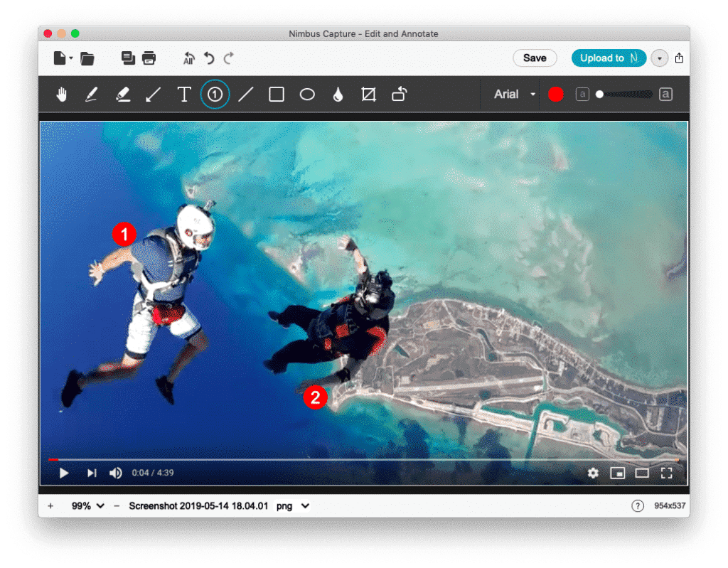The image size is (728, 568).
Task: Select the Pencil drawing tool
Action: (x=92, y=94)
